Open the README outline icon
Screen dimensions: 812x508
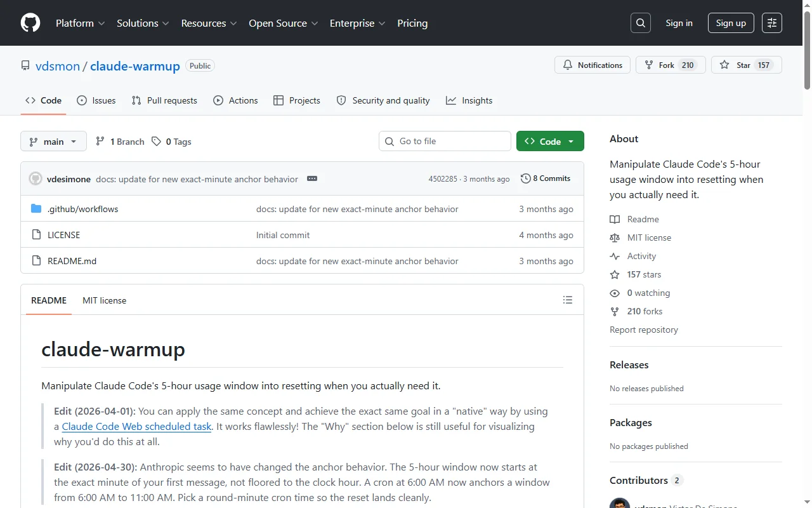[568, 300]
